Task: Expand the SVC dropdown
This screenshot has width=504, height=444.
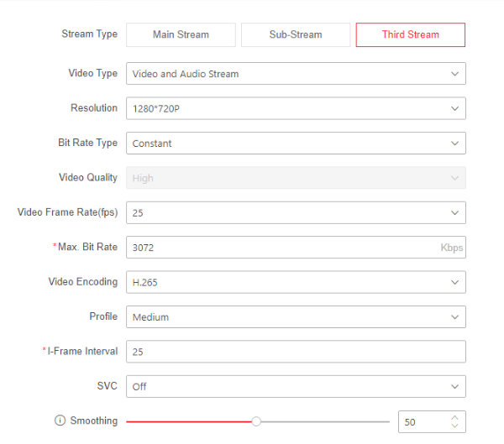Action: pyautogui.click(x=296, y=387)
